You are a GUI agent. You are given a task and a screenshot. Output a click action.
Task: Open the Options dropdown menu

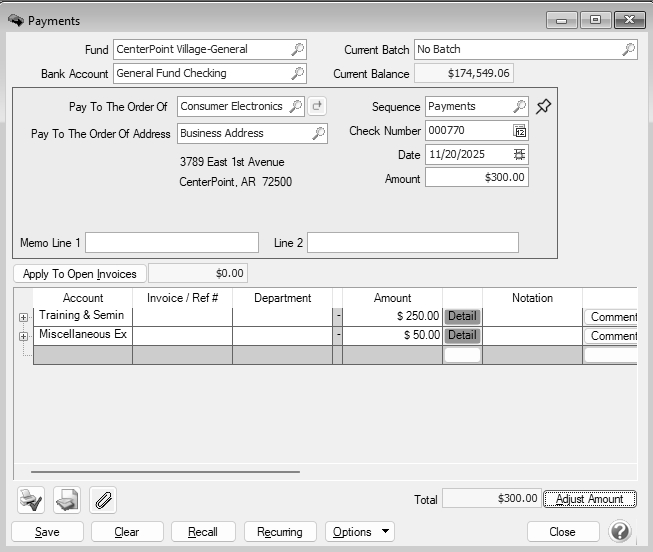click(362, 532)
